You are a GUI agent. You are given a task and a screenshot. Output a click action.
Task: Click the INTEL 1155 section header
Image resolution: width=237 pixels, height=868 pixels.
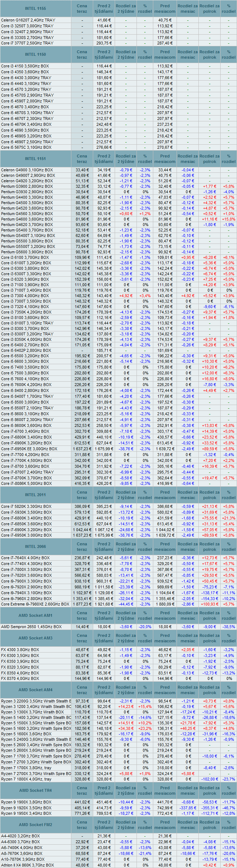tap(35, 8)
